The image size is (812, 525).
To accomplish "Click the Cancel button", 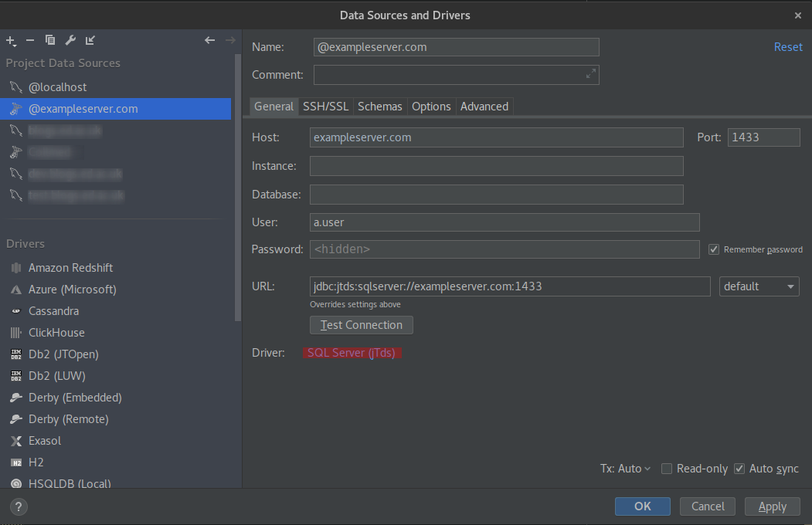I will tap(708, 506).
